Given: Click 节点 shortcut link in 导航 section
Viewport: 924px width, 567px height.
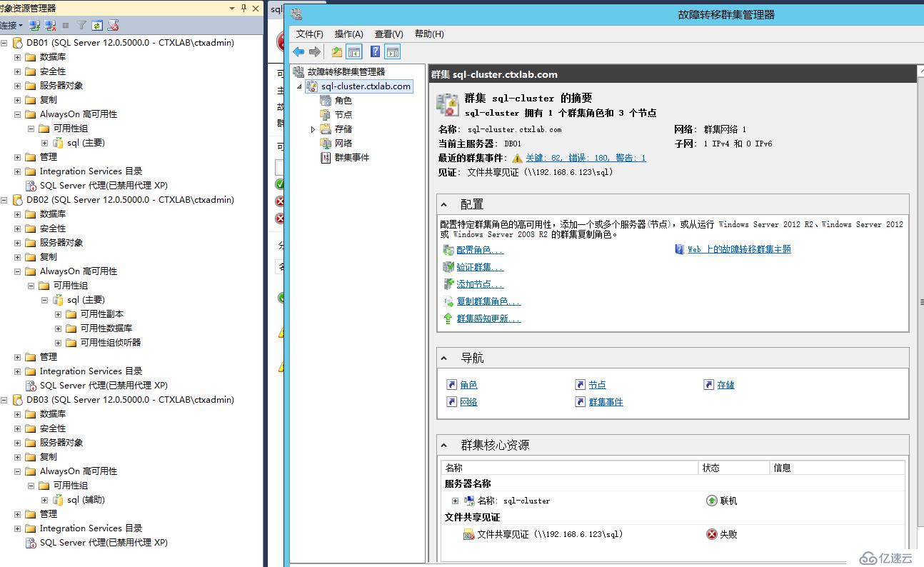Looking at the screenshot, I should click(597, 385).
